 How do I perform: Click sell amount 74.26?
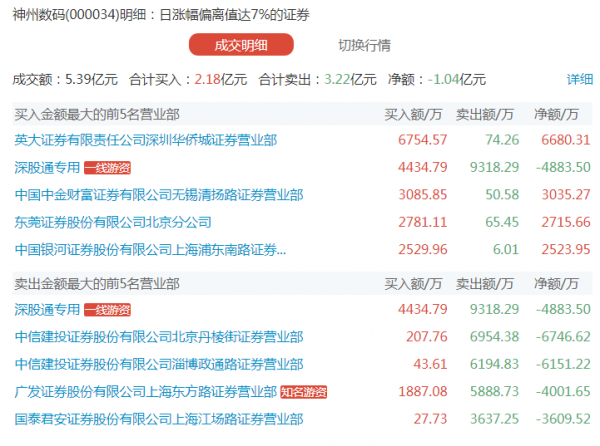tap(502, 140)
